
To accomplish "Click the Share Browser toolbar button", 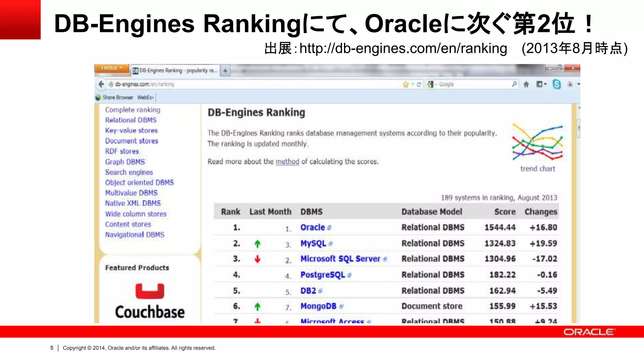I will [x=114, y=97].
